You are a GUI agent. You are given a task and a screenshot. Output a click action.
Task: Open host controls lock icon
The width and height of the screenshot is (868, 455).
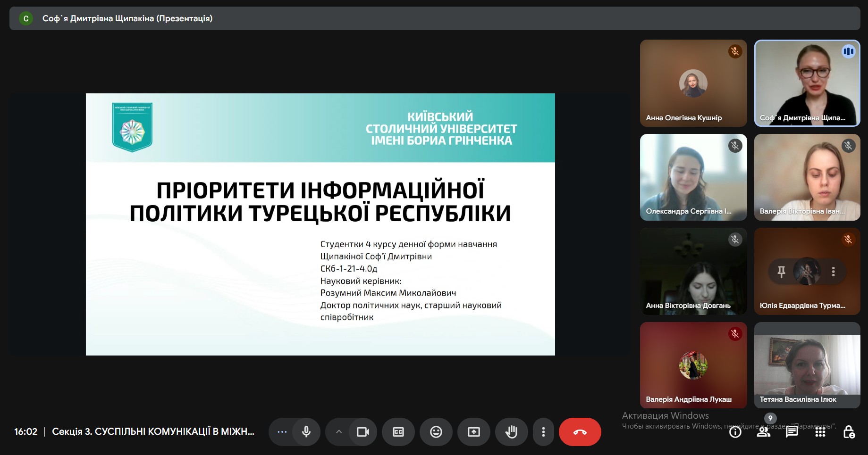pyautogui.click(x=849, y=432)
